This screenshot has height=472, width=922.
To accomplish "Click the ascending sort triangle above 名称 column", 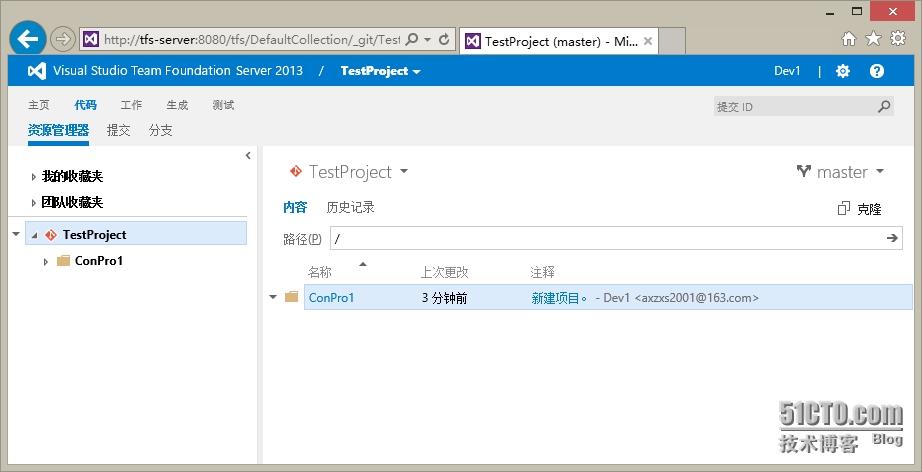I will [x=363, y=264].
